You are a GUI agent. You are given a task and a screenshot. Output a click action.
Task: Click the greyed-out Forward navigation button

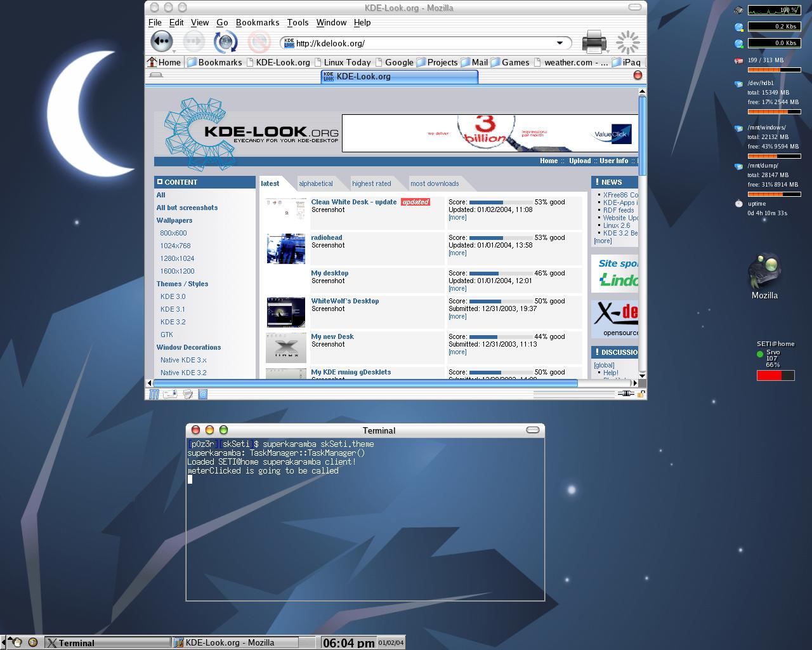click(193, 42)
